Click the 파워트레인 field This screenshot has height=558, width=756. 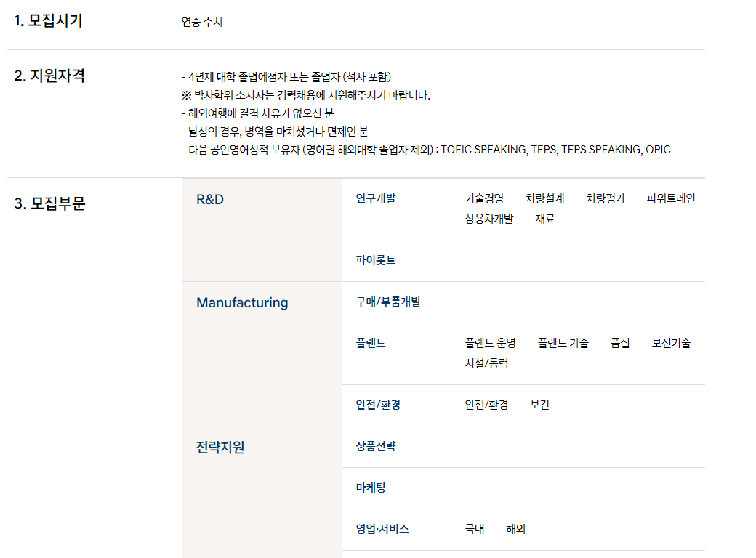point(670,198)
